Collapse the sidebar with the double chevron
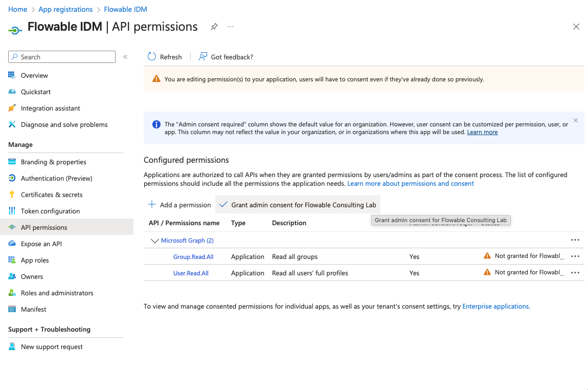The image size is (588, 390). coord(125,57)
